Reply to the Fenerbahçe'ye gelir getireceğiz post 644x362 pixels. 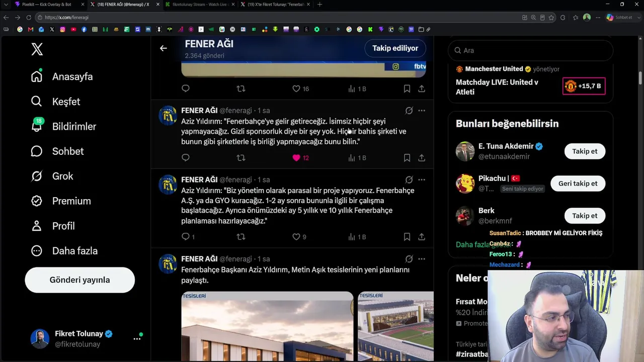[x=186, y=158]
